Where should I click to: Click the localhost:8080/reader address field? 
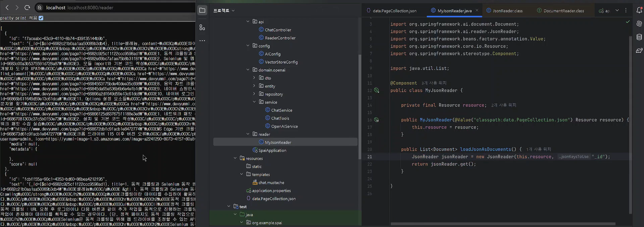tap(90, 7)
